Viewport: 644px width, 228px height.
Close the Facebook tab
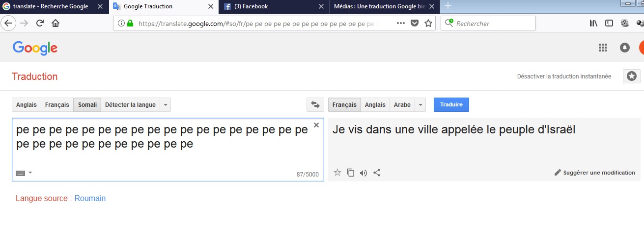pos(321,6)
